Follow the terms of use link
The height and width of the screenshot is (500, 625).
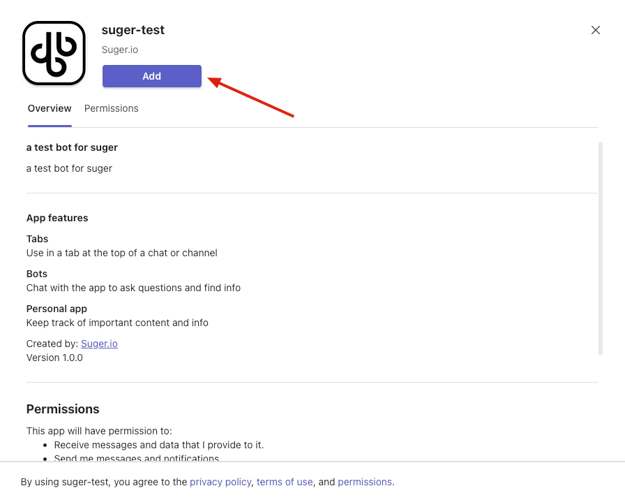(x=284, y=482)
